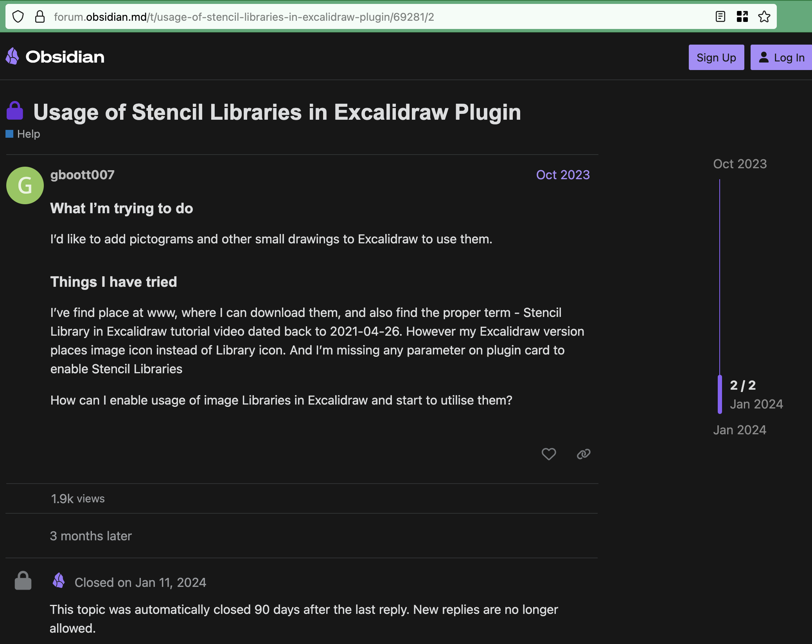The width and height of the screenshot is (812, 644).
Task: Click the Log In button
Action: tap(781, 58)
